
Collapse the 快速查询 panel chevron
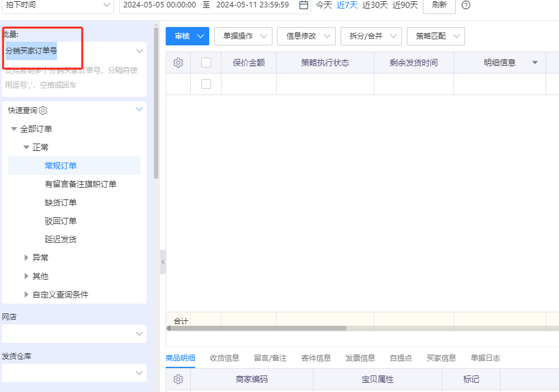(x=139, y=110)
